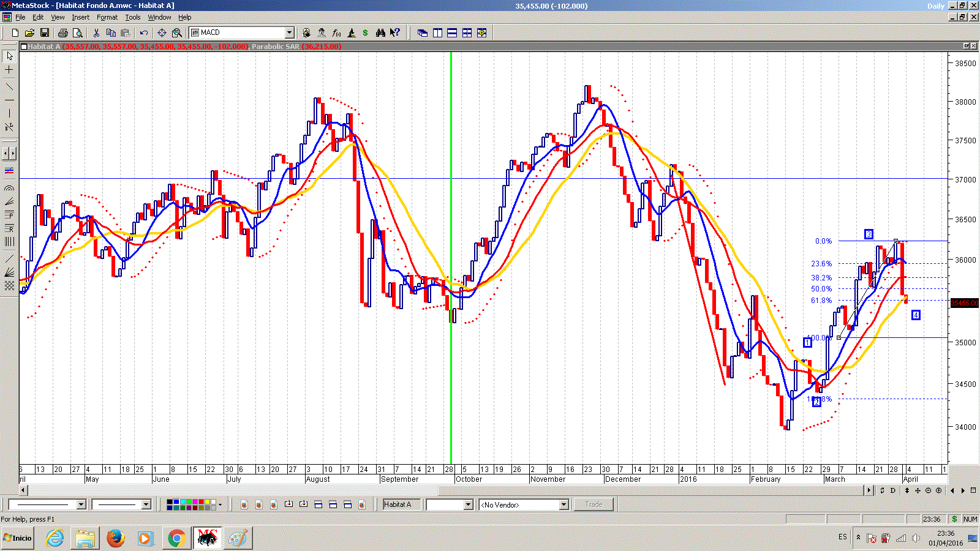Open the empty dropdown beside Habitat A

click(469, 504)
